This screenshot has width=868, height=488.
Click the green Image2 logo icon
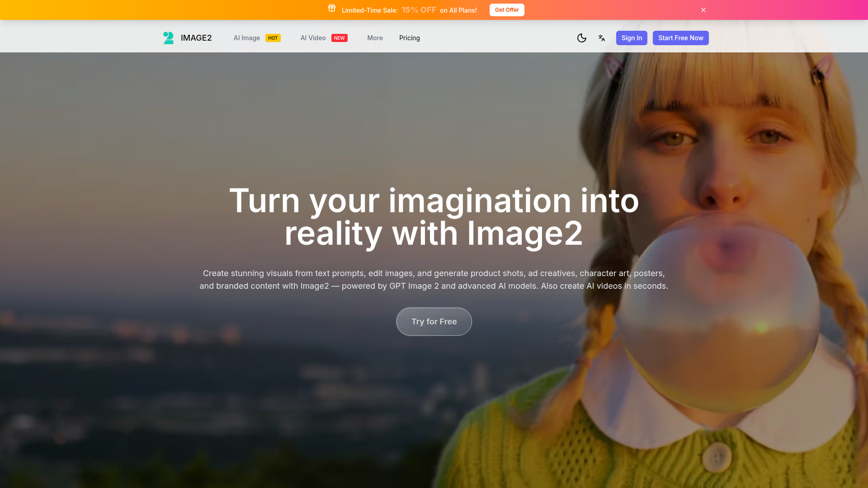[x=168, y=38]
